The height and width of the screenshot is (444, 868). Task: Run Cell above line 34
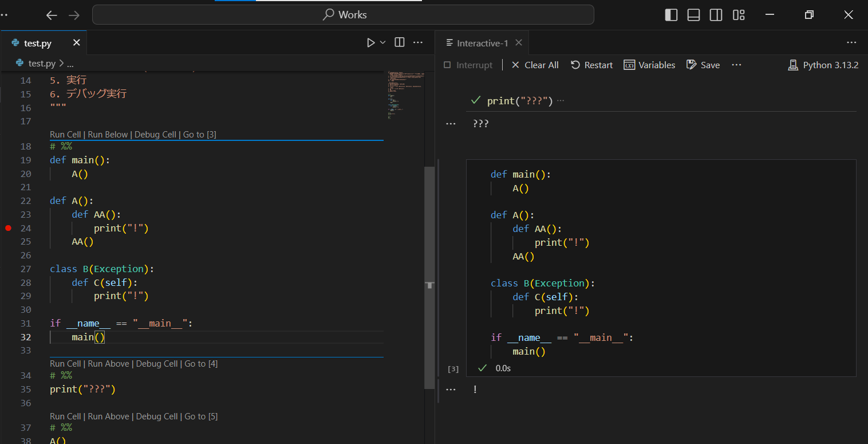point(65,364)
